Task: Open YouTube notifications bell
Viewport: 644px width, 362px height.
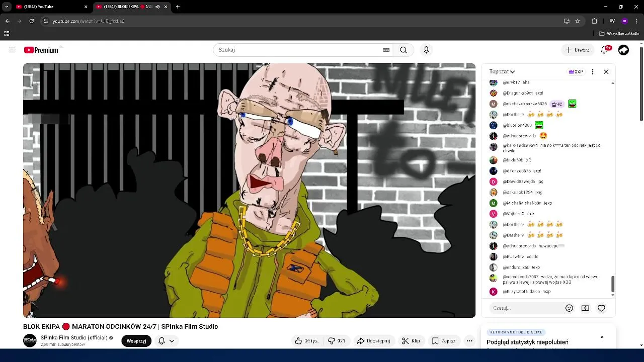Action: pyautogui.click(x=605, y=50)
